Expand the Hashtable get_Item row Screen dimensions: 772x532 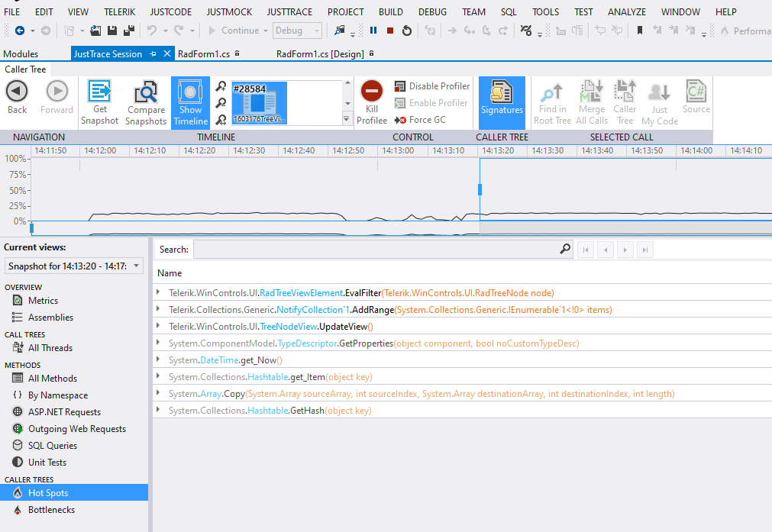pos(158,376)
